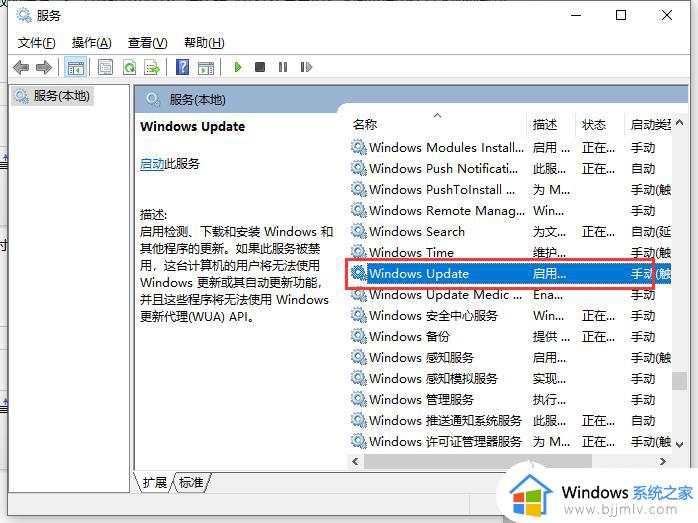Click the 启动 link to start service
The height and width of the screenshot is (523, 698).
click(152, 164)
